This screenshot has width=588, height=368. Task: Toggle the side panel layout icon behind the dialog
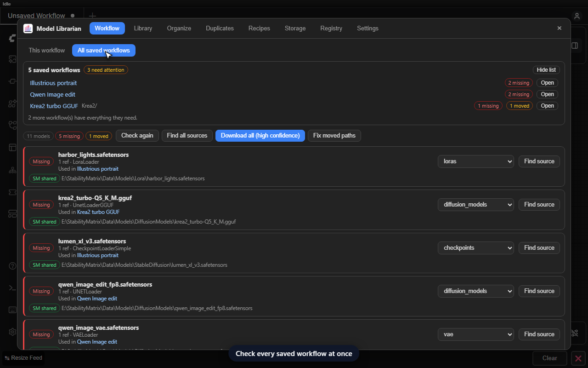(x=575, y=46)
